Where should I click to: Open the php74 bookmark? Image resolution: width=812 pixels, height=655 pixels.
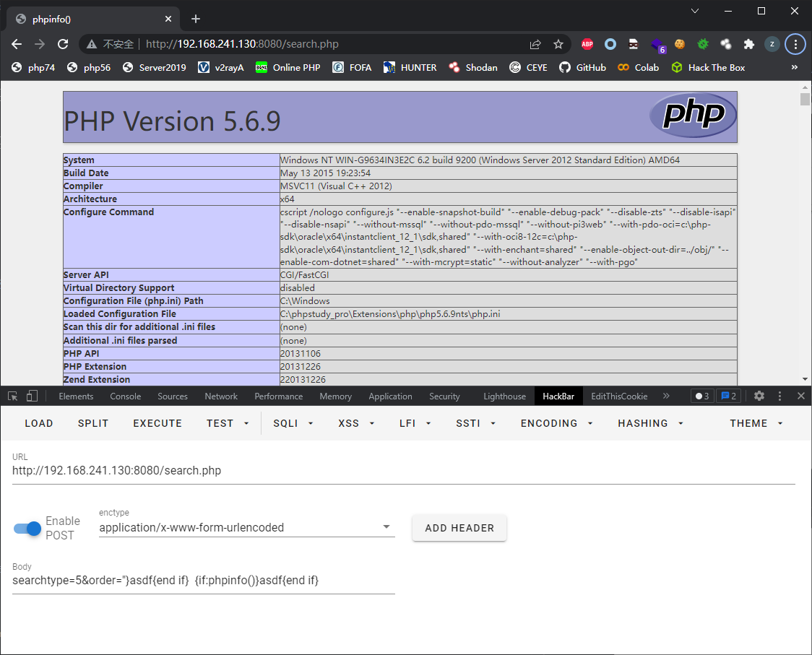click(33, 67)
